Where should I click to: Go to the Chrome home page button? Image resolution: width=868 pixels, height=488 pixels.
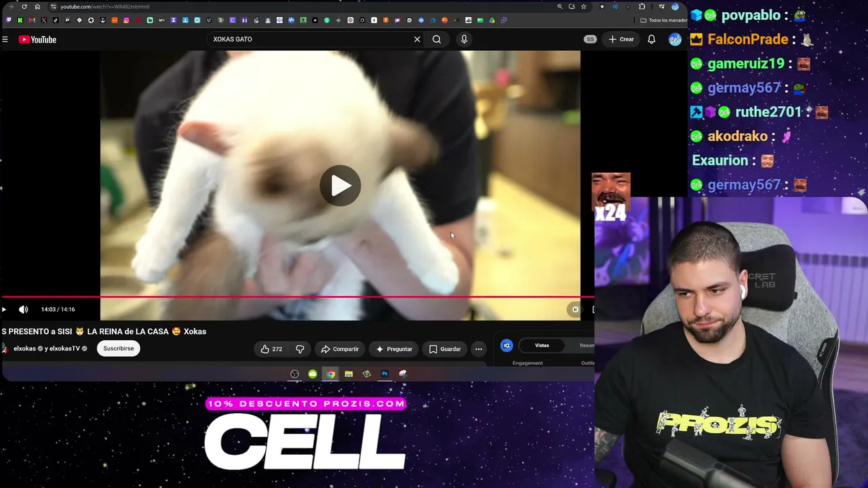[x=37, y=7]
